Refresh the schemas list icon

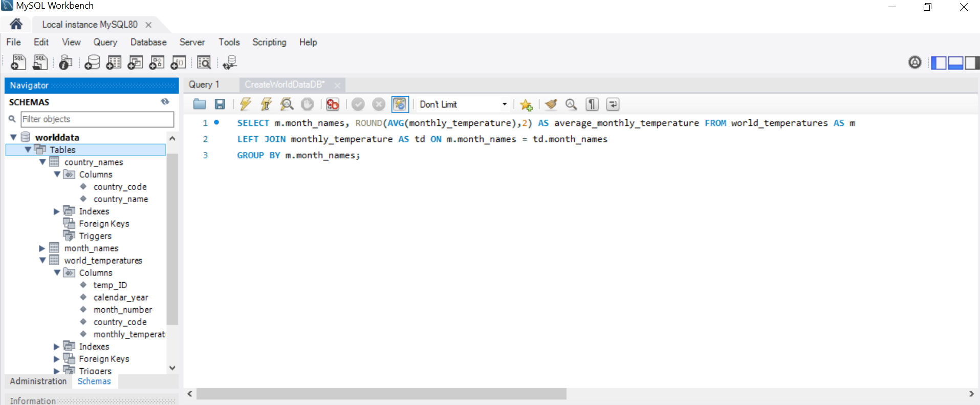pos(165,102)
